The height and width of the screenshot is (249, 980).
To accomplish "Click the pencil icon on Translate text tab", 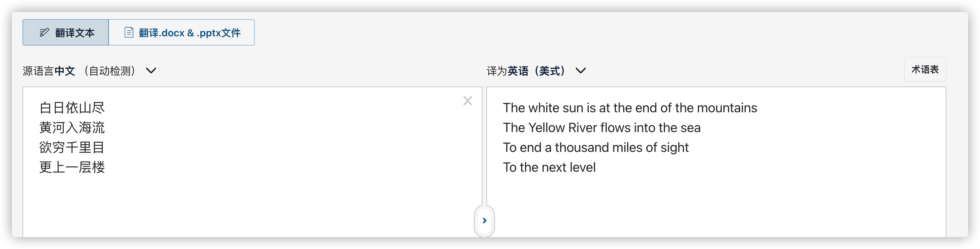I will tap(44, 32).
